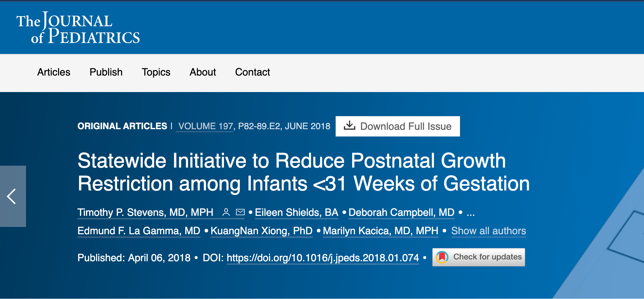Screen dimensions: 644x299
Task: Click the Download Full Issue button
Action: tap(398, 126)
